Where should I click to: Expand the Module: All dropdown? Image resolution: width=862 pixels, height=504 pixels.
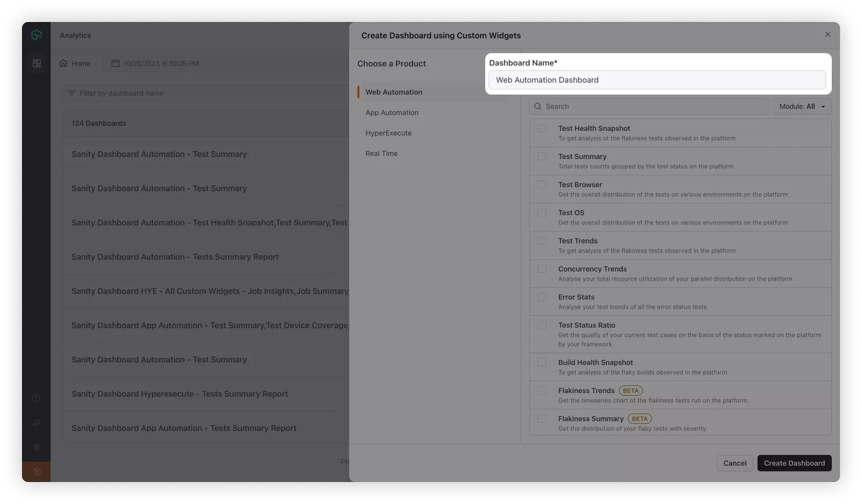[x=802, y=106]
